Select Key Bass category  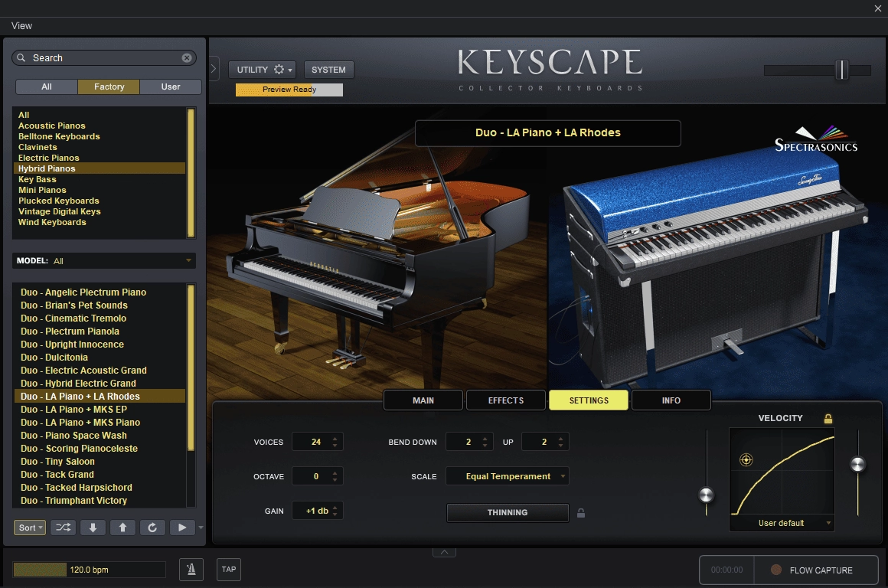pos(100,179)
